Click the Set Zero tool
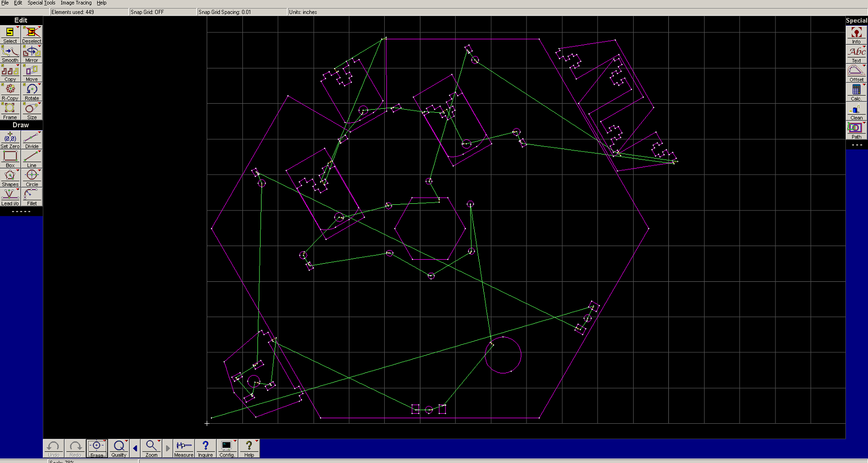The width and height of the screenshot is (868, 463). click(10, 140)
